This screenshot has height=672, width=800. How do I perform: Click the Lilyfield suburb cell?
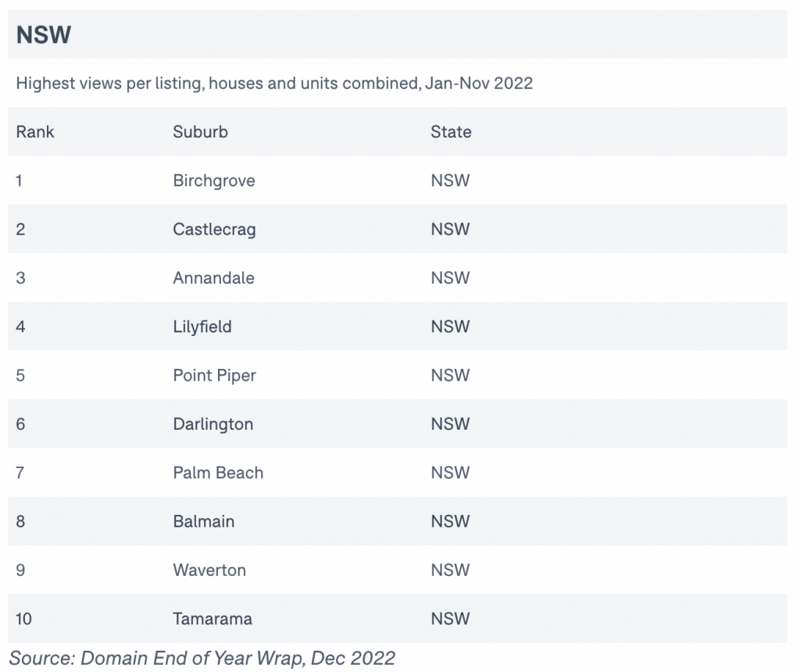(202, 327)
